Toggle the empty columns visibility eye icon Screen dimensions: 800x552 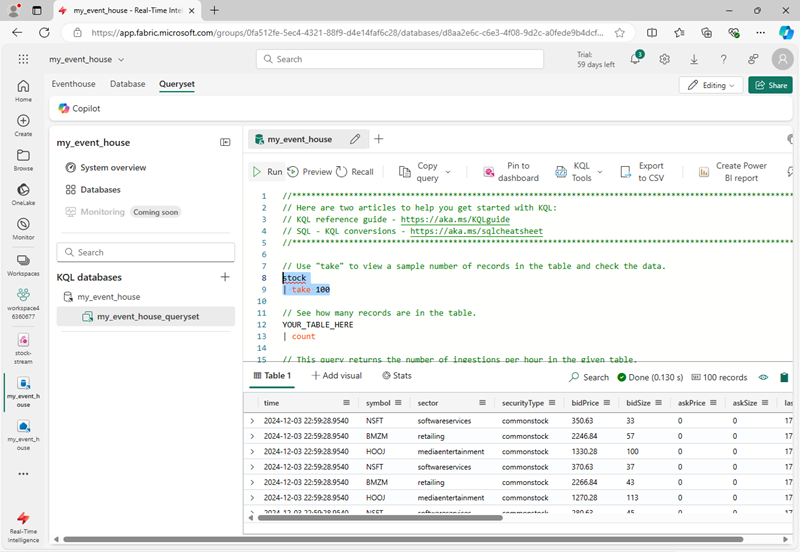(763, 378)
